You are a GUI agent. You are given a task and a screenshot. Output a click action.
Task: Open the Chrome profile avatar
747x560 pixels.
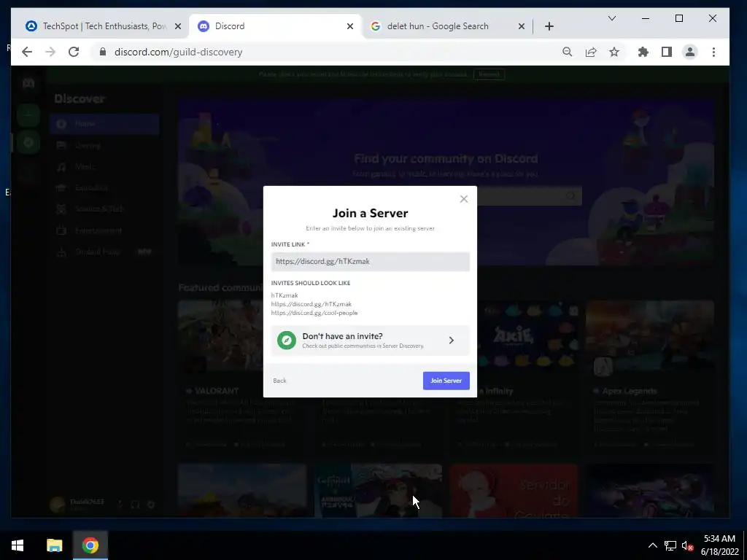tap(690, 52)
